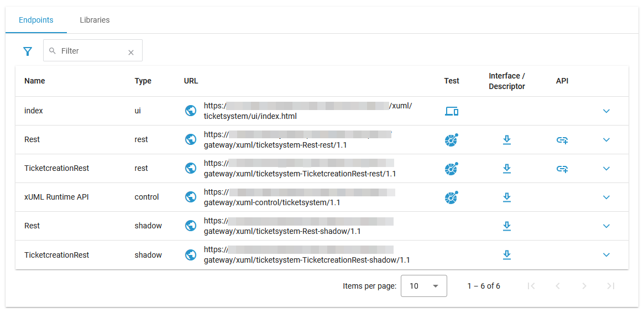Clear the filter with the X button

[131, 53]
